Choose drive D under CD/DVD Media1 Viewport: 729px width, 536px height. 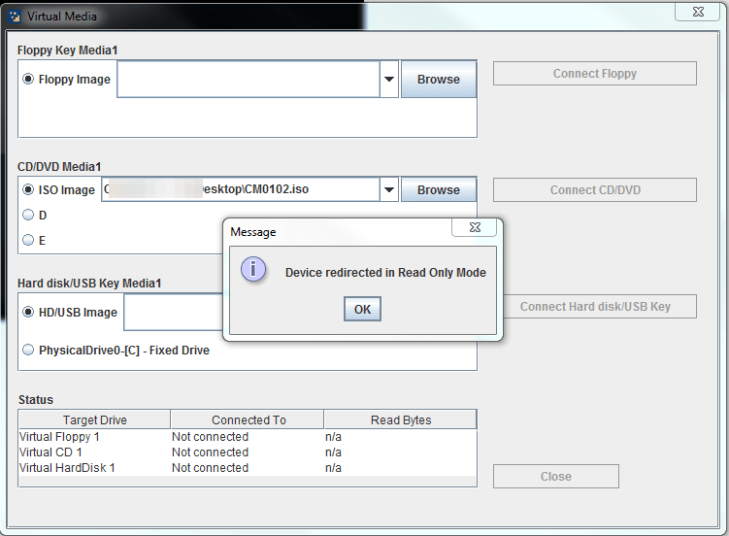(28, 215)
